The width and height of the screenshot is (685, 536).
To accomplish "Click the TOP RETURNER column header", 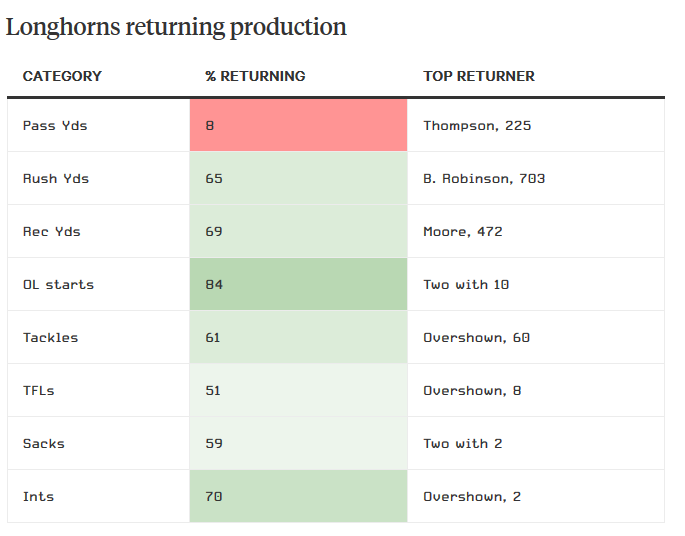I will (x=479, y=76).
